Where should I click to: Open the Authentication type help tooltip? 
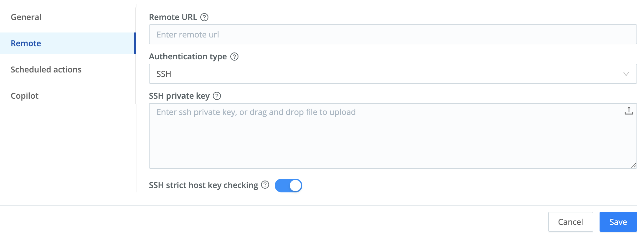(234, 57)
